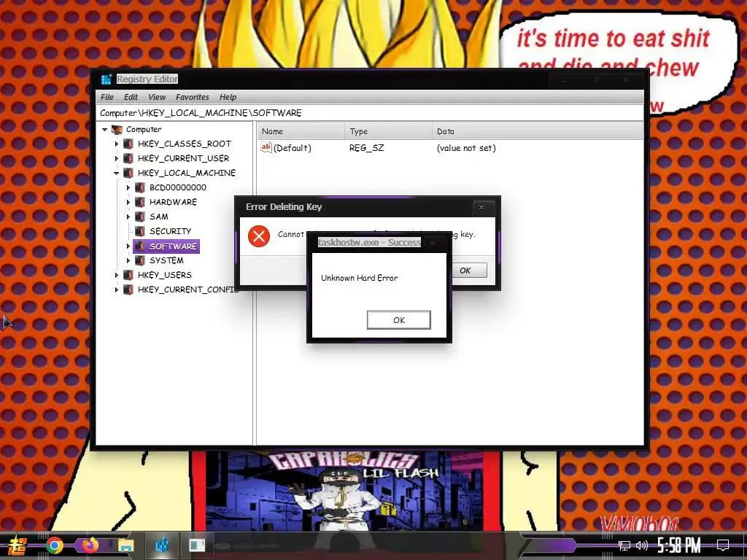Image resolution: width=747 pixels, height=560 pixels.
Task: Open the Help menu
Action: point(228,97)
